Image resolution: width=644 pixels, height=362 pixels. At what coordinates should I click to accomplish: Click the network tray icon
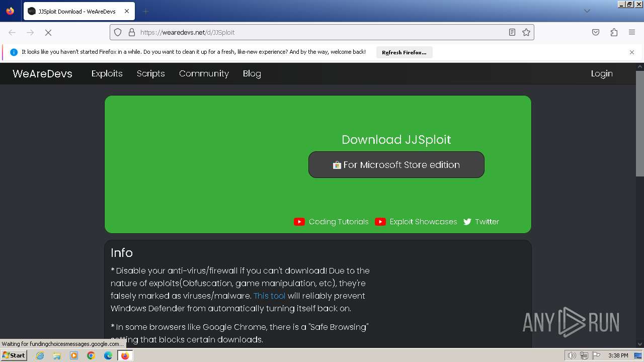tap(584, 355)
